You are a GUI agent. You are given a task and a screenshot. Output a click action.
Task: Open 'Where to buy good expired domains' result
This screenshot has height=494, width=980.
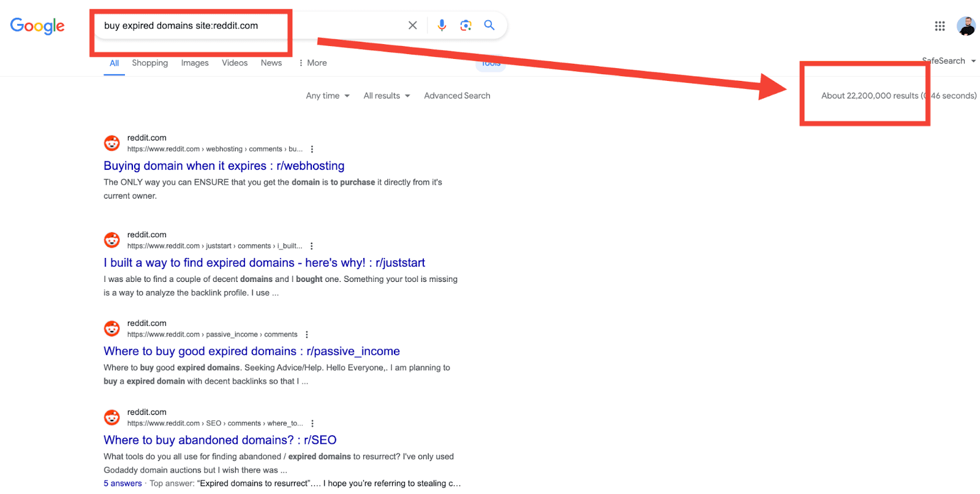pyautogui.click(x=252, y=351)
